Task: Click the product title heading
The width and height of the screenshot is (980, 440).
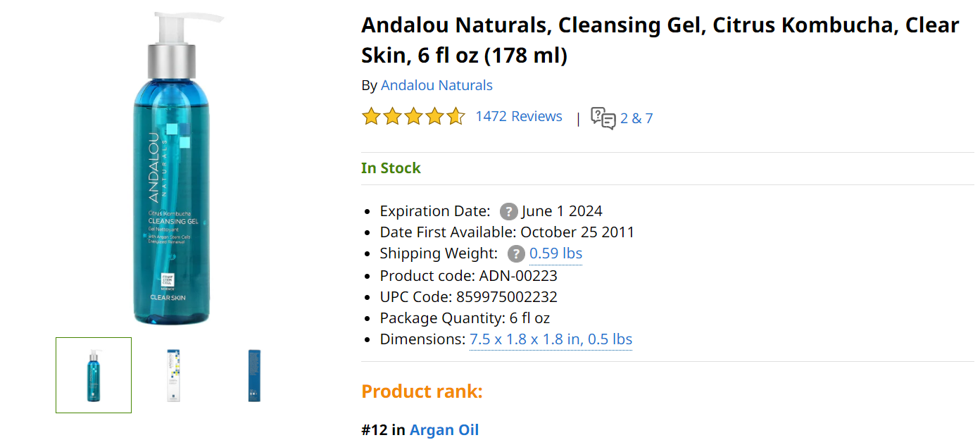Action: pyautogui.click(x=660, y=39)
